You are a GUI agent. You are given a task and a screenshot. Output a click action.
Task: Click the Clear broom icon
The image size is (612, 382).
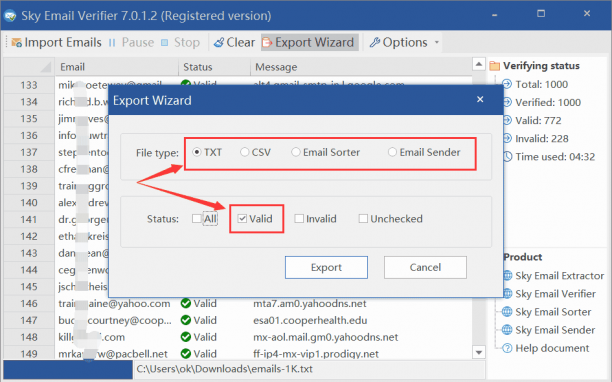219,42
